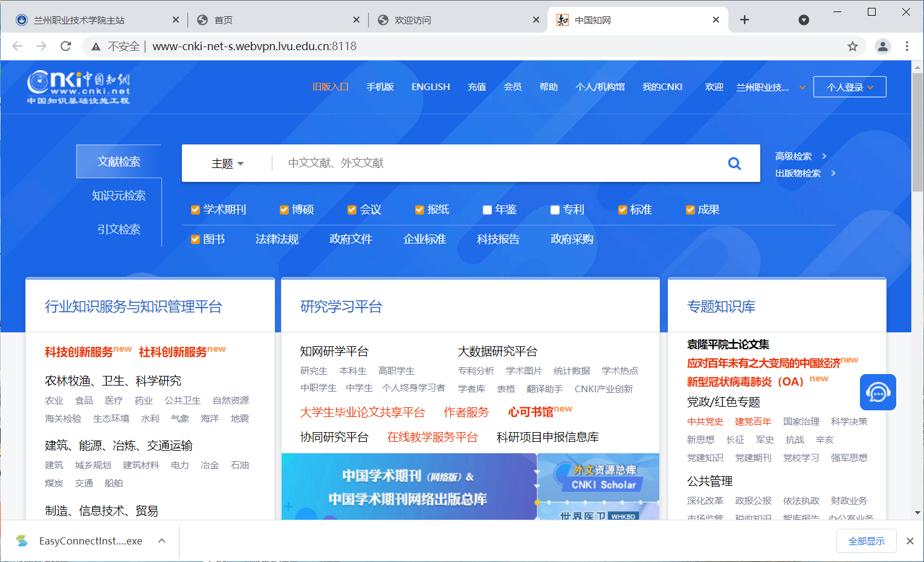
Task: Switch site language via ENGLISH link
Action: [431, 87]
